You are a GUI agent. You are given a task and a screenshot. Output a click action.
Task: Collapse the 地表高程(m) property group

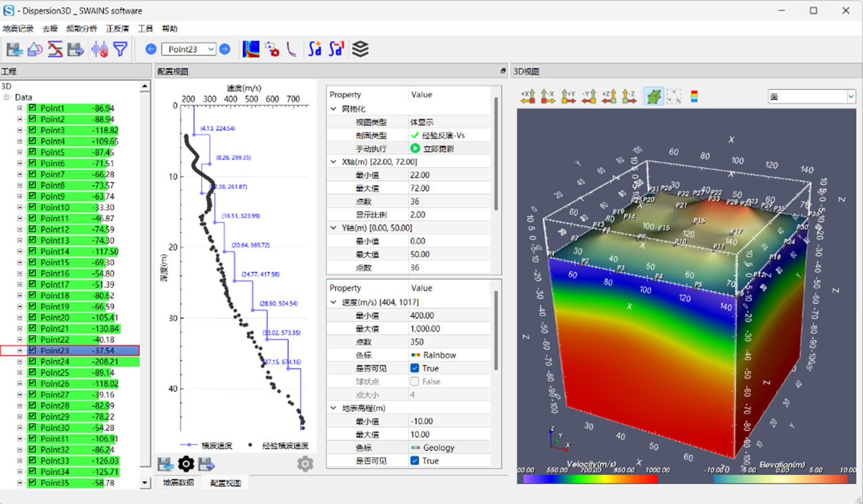(334, 408)
